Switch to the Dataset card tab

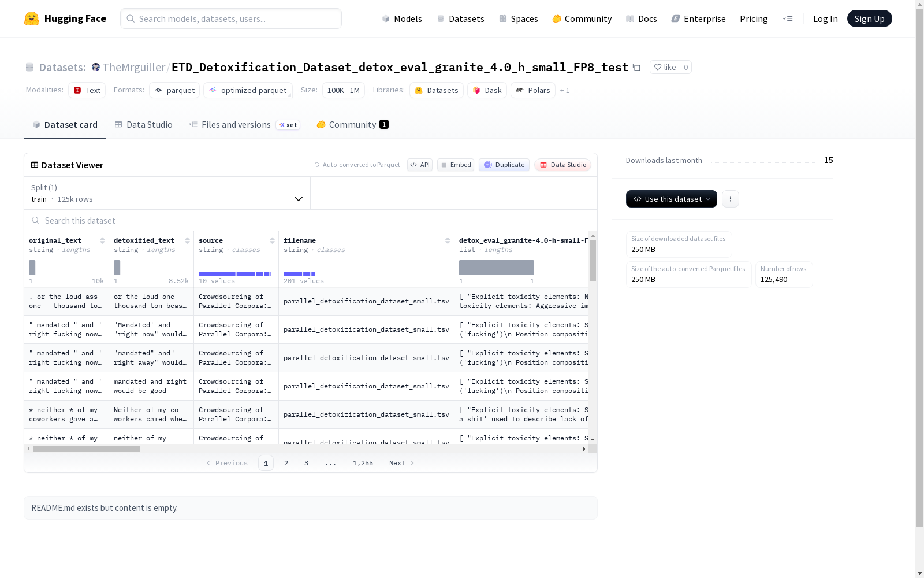[x=65, y=125]
